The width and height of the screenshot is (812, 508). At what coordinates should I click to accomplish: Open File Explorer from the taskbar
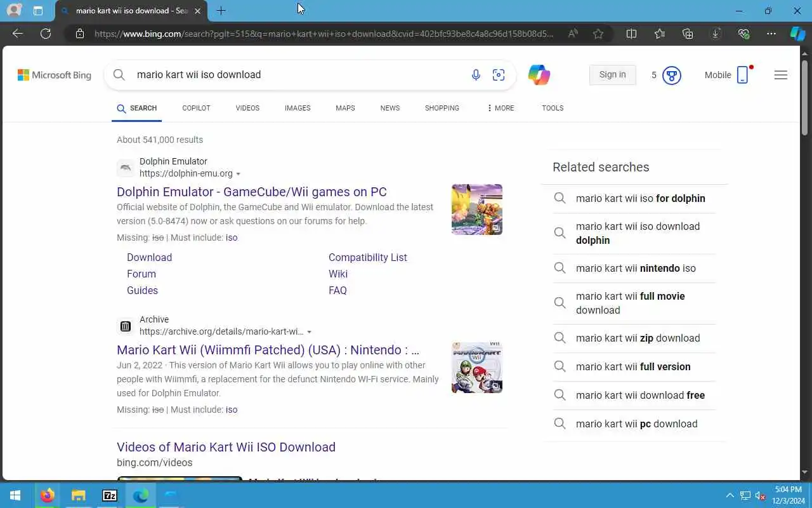(78, 495)
